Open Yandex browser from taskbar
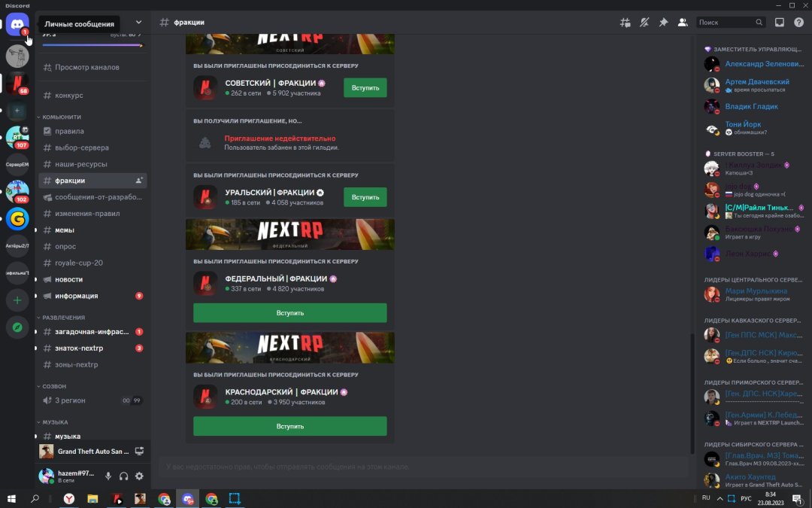Viewport: 812px width, 508px height. point(69,499)
